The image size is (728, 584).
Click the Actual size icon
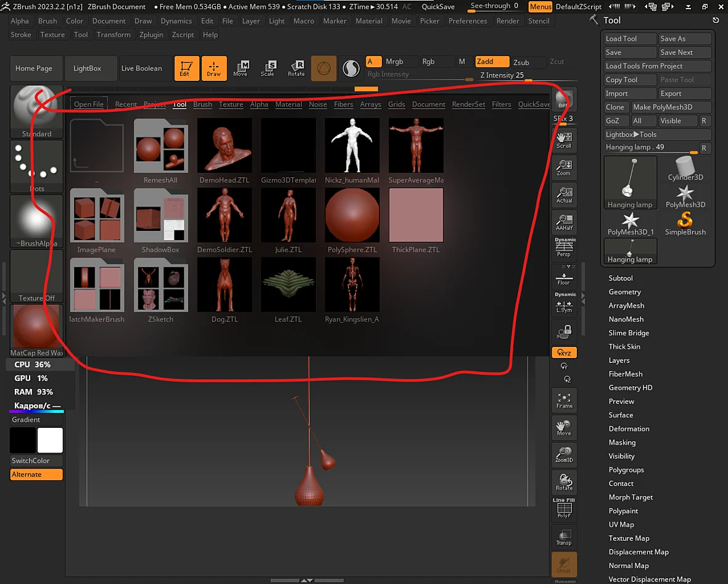click(564, 194)
